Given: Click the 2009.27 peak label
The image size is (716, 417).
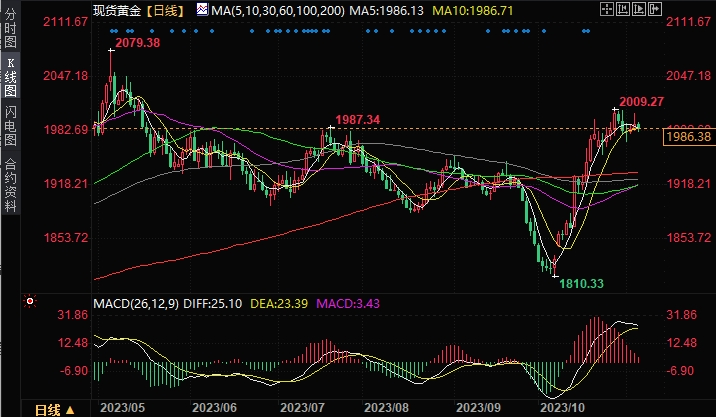Looking at the screenshot, I should point(642,101).
